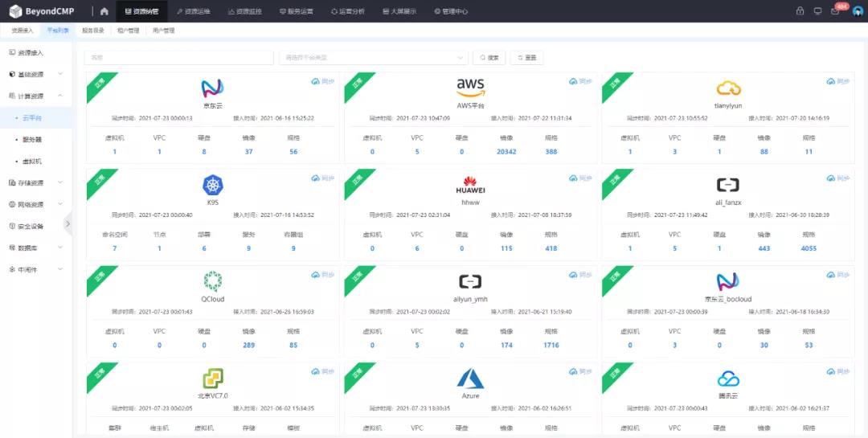
Task: Switch to 资源运维 top menu
Action: [193, 11]
